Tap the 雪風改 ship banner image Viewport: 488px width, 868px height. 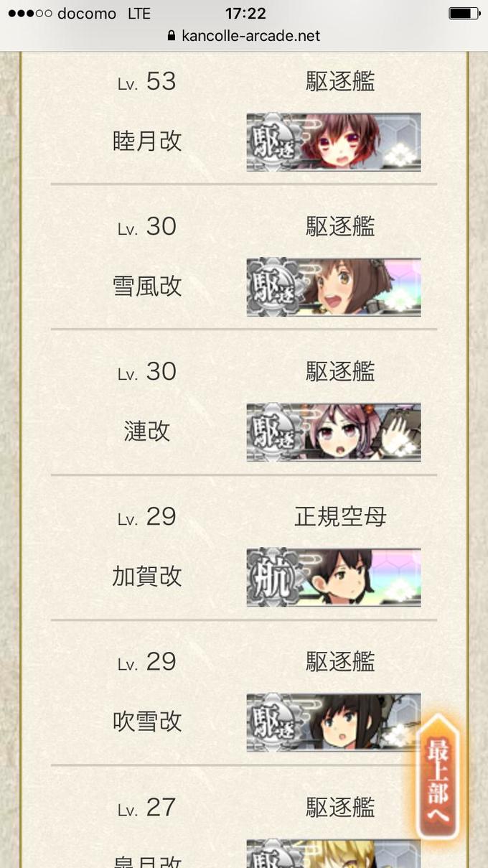(x=334, y=287)
